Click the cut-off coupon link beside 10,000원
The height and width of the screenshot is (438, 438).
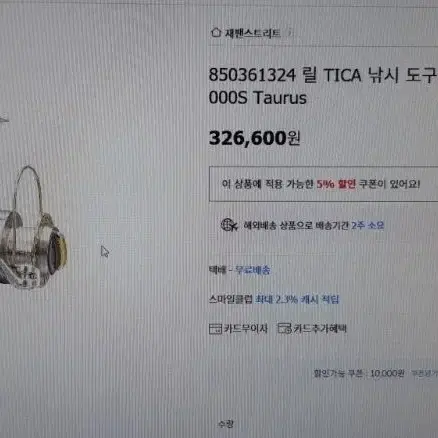tap(424, 374)
